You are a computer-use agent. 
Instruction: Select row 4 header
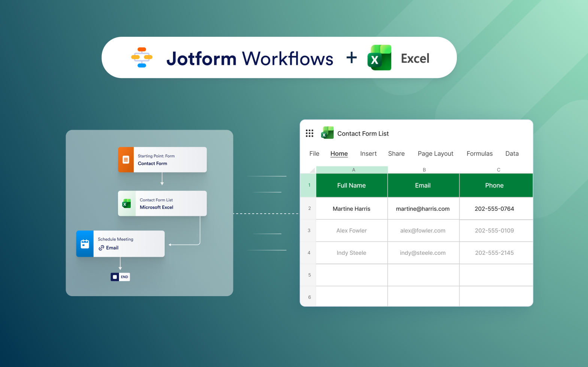308,253
